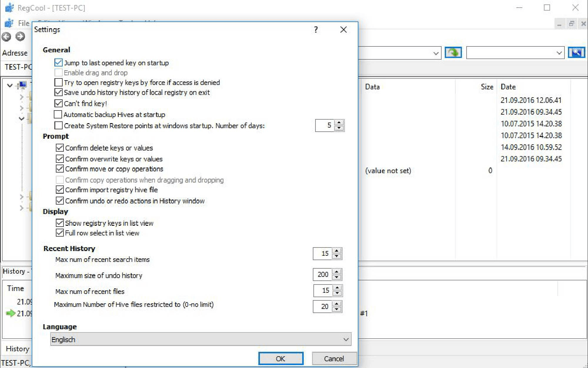Toggle Full row select in list view
588x368 pixels.
tap(60, 233)
